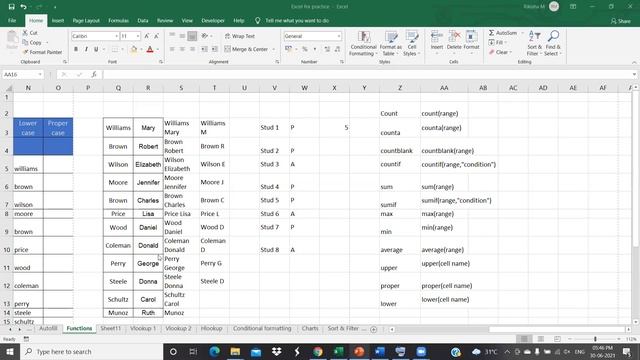Click the Insert Function fx icon
Image resolution: width=640 pixels, height=360 pixels.
click(x=94, y=74)
